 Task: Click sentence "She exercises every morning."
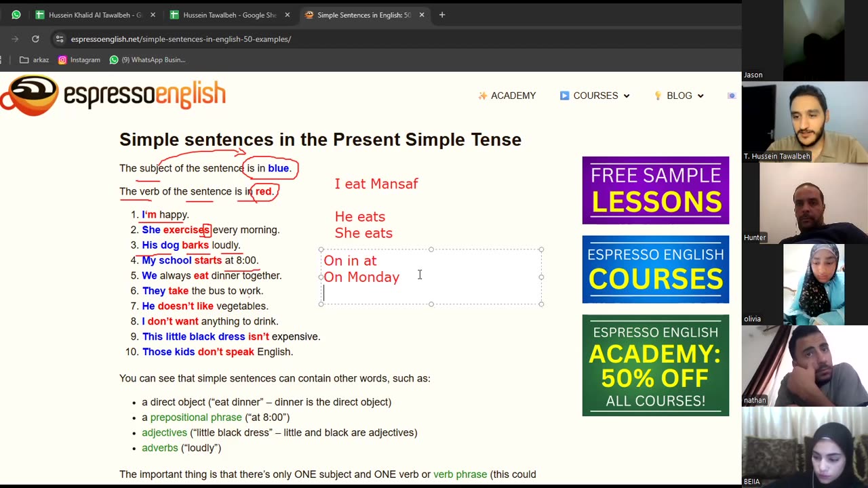tap(211, 230)
